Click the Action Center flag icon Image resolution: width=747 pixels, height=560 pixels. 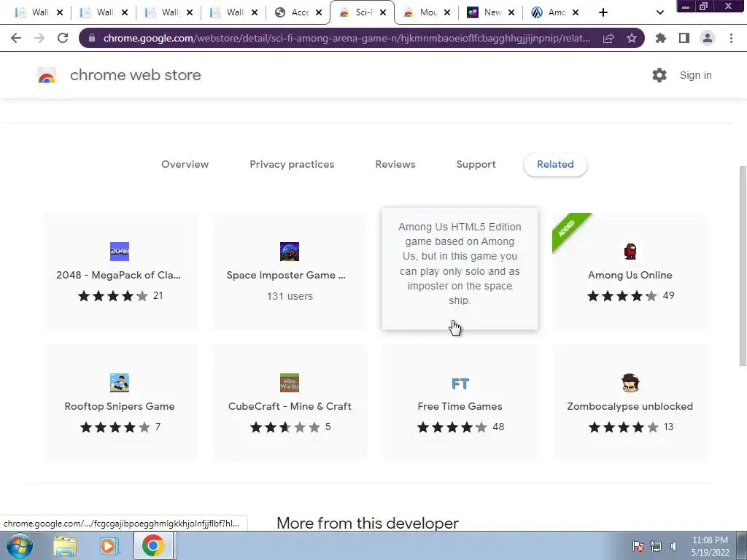click(x=638, y=547)
